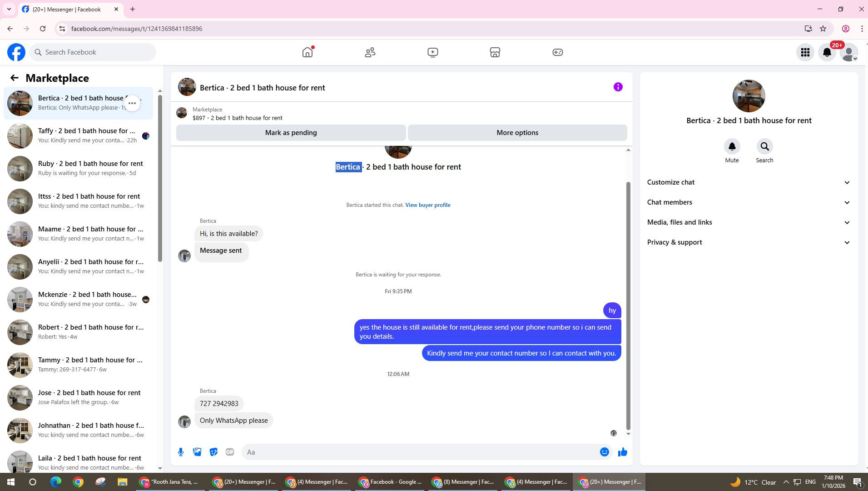Choose a GIF icon
Viewport: 868px width, 491px height.
point(230,452)
